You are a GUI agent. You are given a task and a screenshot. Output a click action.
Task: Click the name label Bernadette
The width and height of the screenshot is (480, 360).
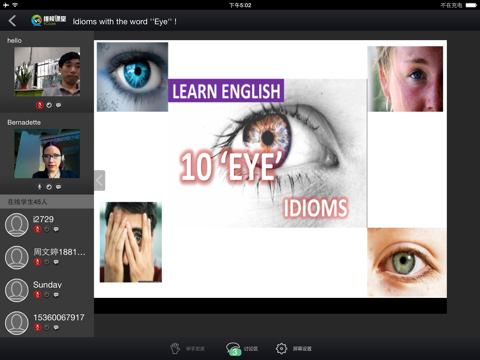point(24,122)
